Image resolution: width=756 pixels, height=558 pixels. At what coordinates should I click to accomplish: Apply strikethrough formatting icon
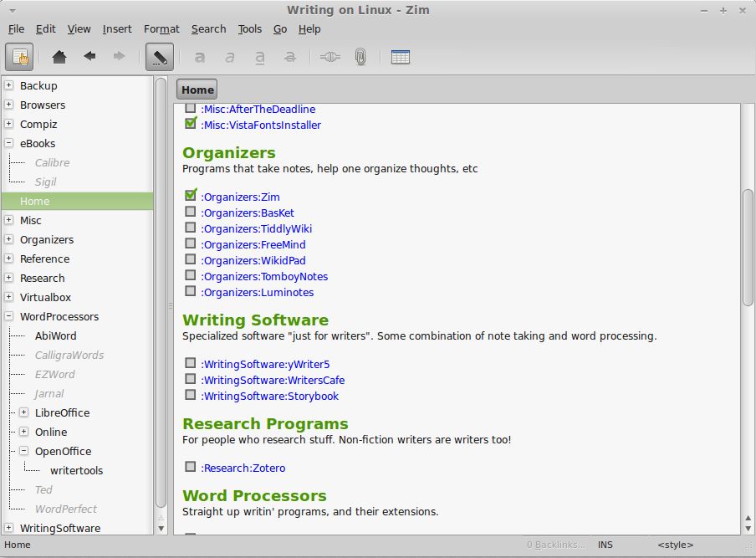click(x=289, y=58)
